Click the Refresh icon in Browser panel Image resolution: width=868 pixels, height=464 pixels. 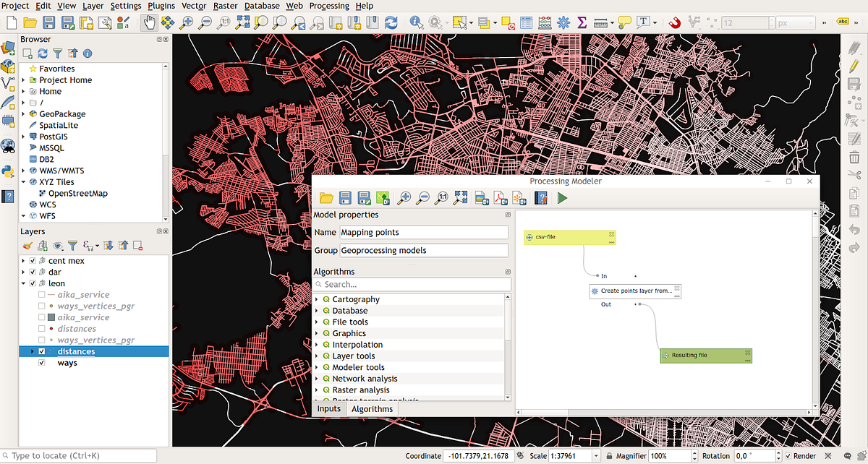click(x=42, y=53)
